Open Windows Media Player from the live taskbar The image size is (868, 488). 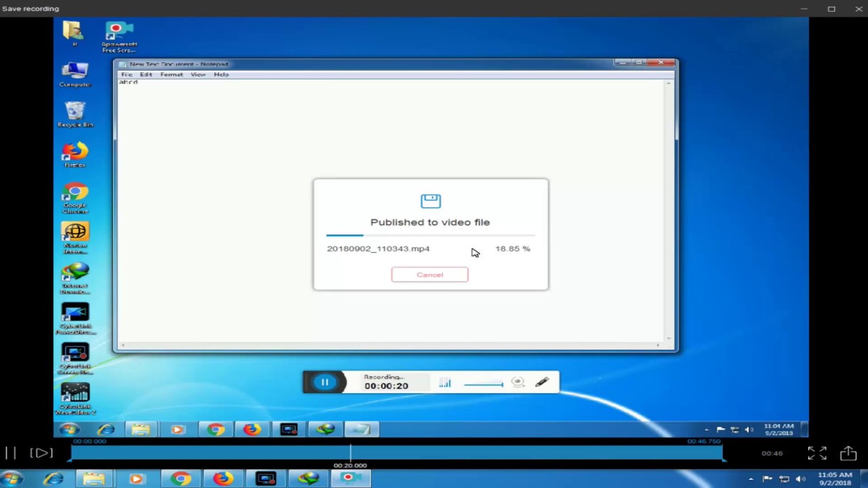136,479
